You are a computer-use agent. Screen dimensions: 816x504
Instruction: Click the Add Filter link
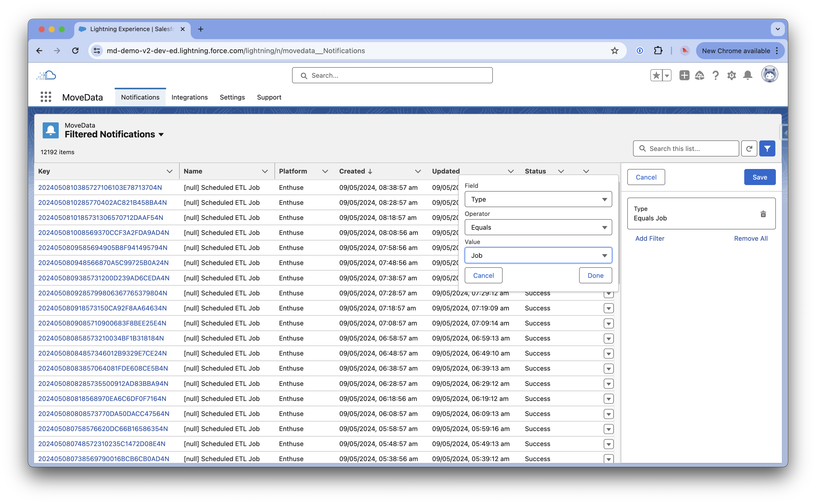[649, 238]
